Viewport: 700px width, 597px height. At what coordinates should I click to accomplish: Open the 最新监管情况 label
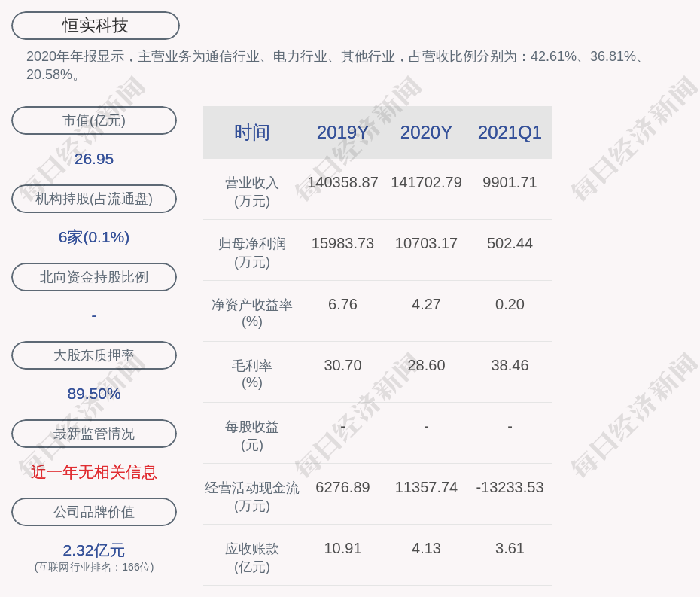click(x=94, y=434)
